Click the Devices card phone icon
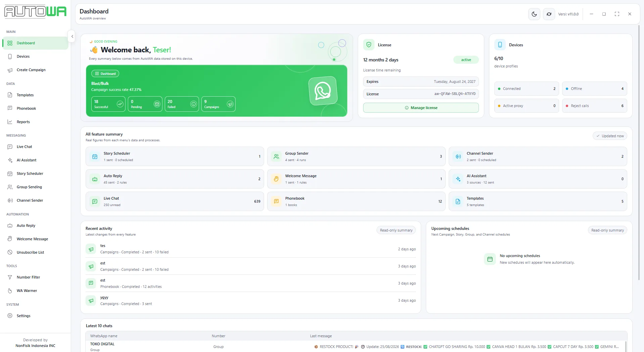 [x=500, y=45]
